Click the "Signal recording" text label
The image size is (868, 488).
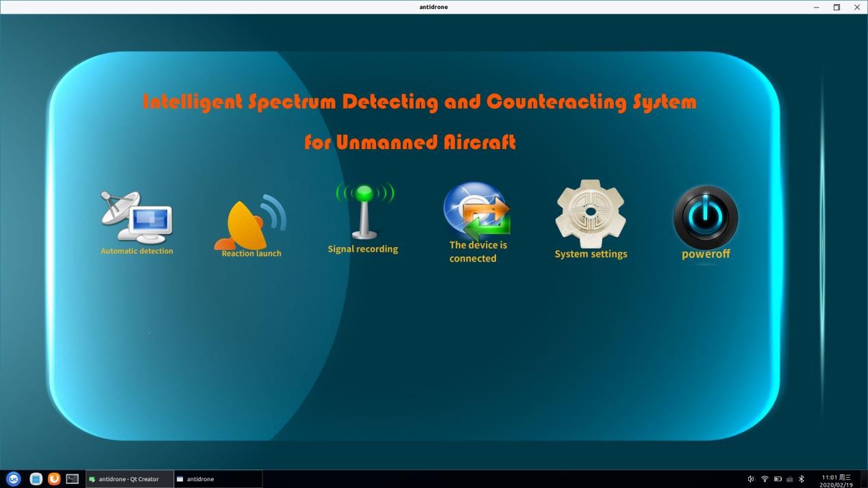point(362,249)
